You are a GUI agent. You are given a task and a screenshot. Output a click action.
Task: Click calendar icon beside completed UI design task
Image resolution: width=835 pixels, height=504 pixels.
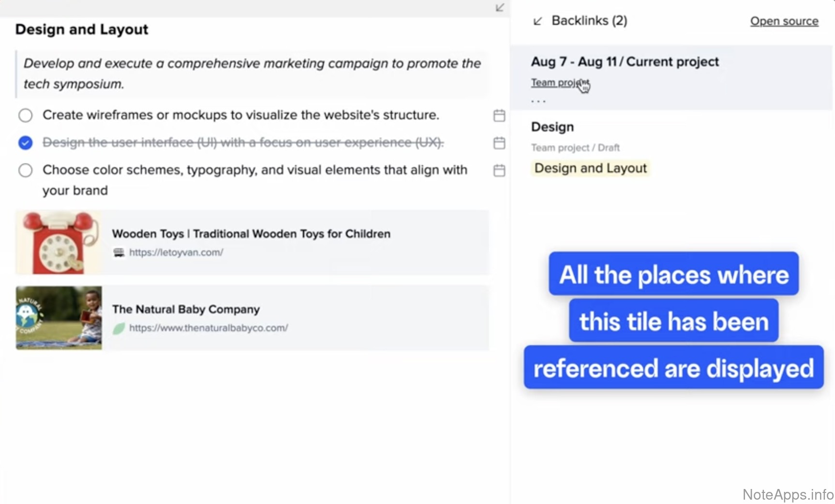tap(499, 143)
